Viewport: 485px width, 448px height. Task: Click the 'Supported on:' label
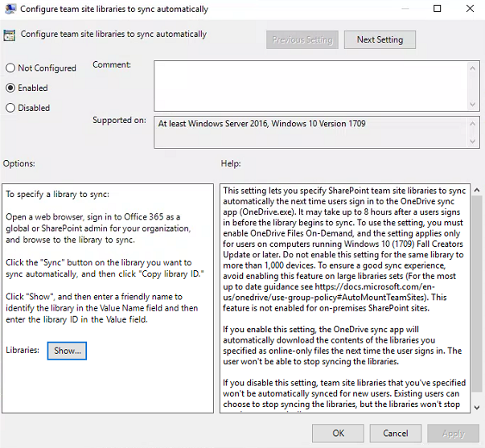(119, 120)
